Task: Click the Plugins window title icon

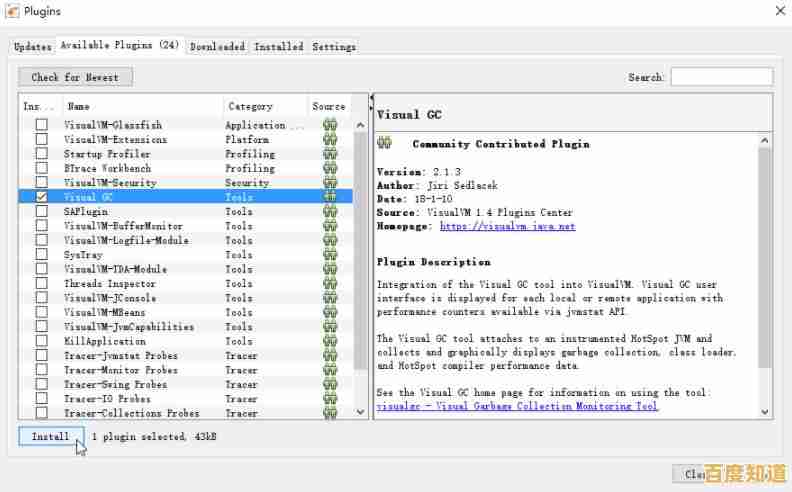Action: coord(11,11)
